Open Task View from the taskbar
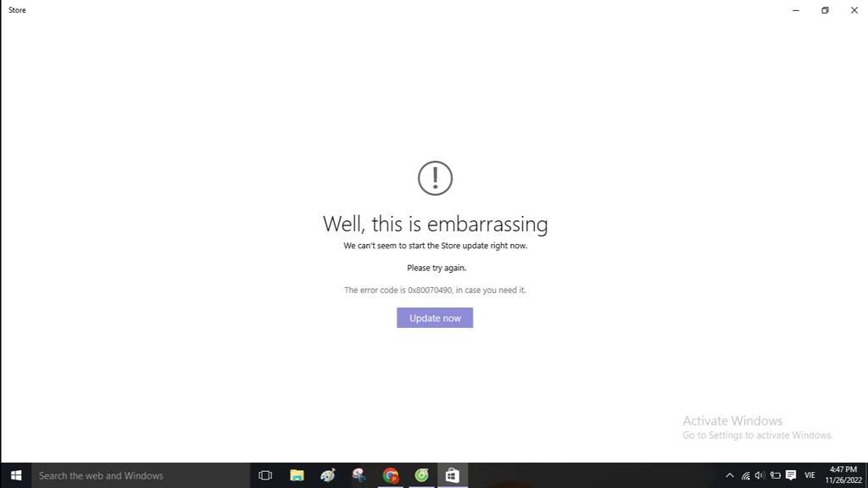The image size is (868, 488). pyautogui.click(x=265, y=475)
